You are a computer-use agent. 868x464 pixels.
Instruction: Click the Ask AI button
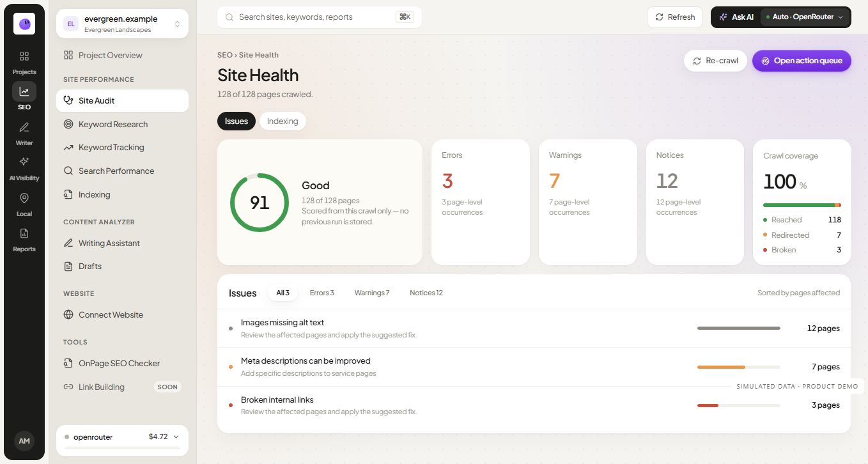point(736,17)
